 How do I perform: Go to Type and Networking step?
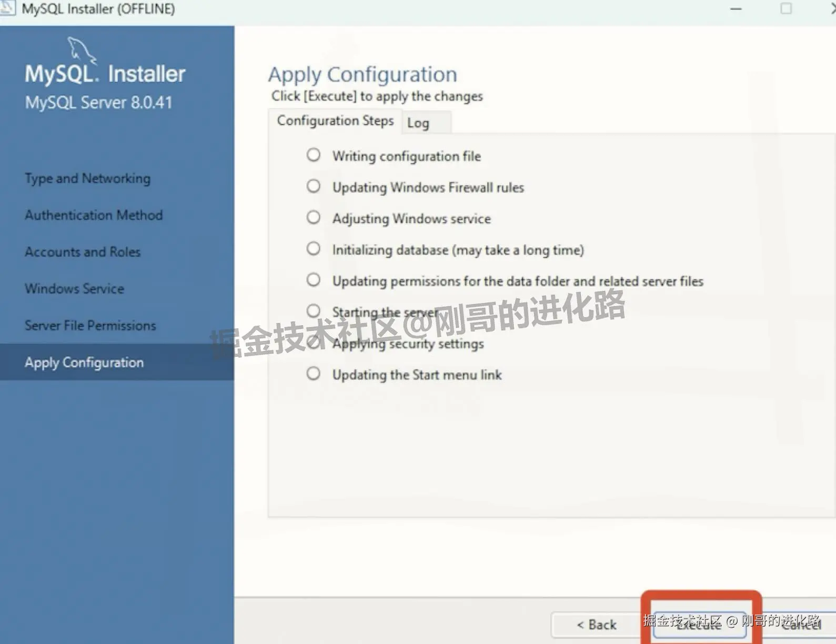[88, 179]
